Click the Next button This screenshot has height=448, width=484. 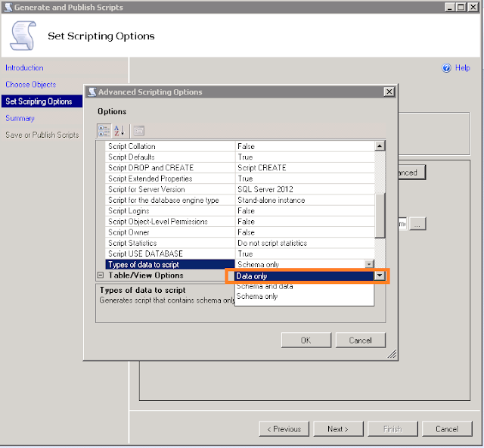[338, 429]
